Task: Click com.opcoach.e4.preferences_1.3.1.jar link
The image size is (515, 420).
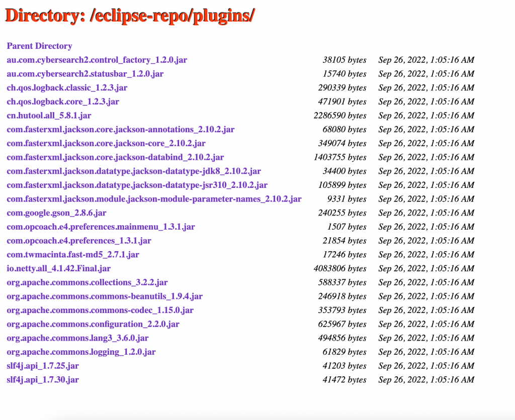Action: click(79, 241)
